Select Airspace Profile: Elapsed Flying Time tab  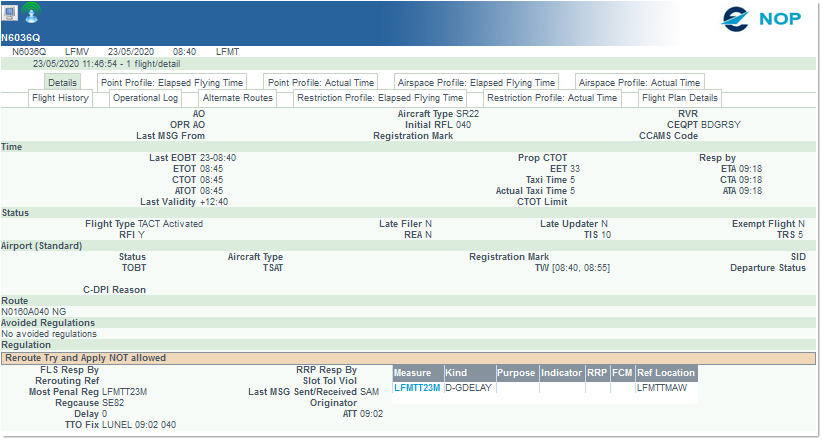pyautogui.click(x=476, y=82)
